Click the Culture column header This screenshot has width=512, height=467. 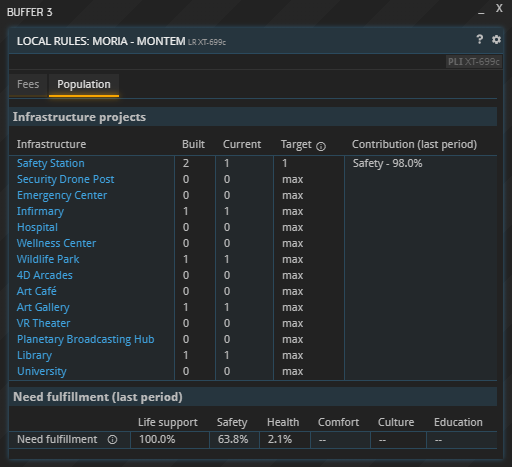coord(396,422)
